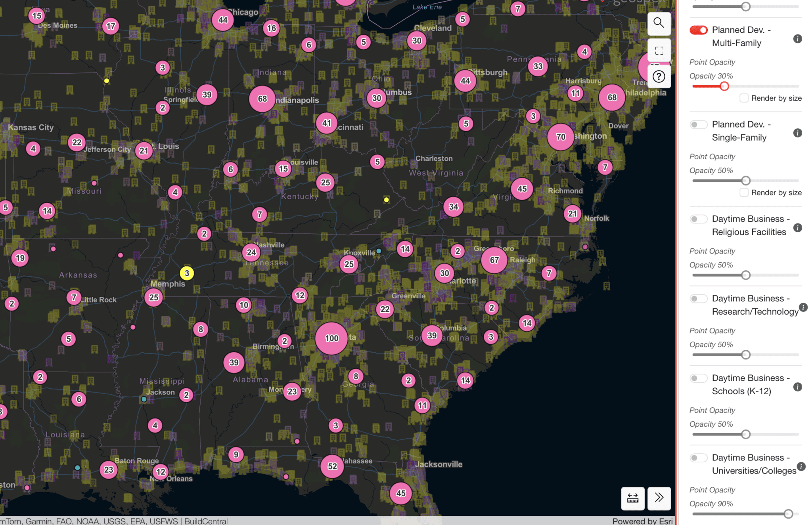The width and height of the screenshot is (812, 525).
Task: Check Render by size for Multi-Family
Action: pos(744,98)
